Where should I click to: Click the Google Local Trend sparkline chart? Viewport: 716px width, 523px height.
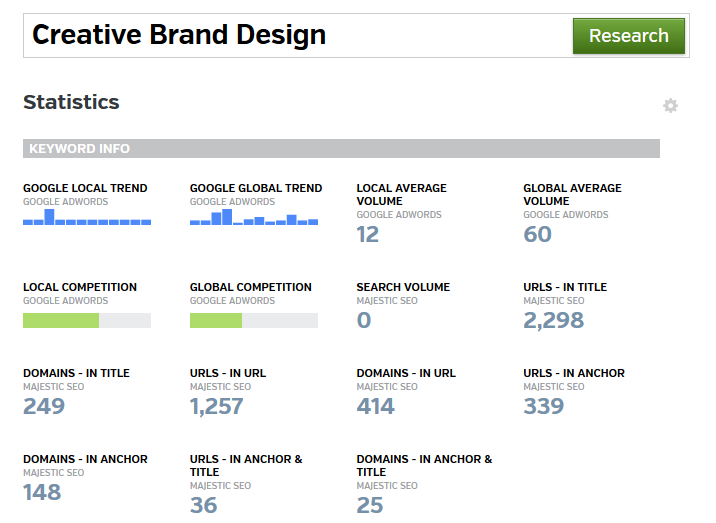87,217
